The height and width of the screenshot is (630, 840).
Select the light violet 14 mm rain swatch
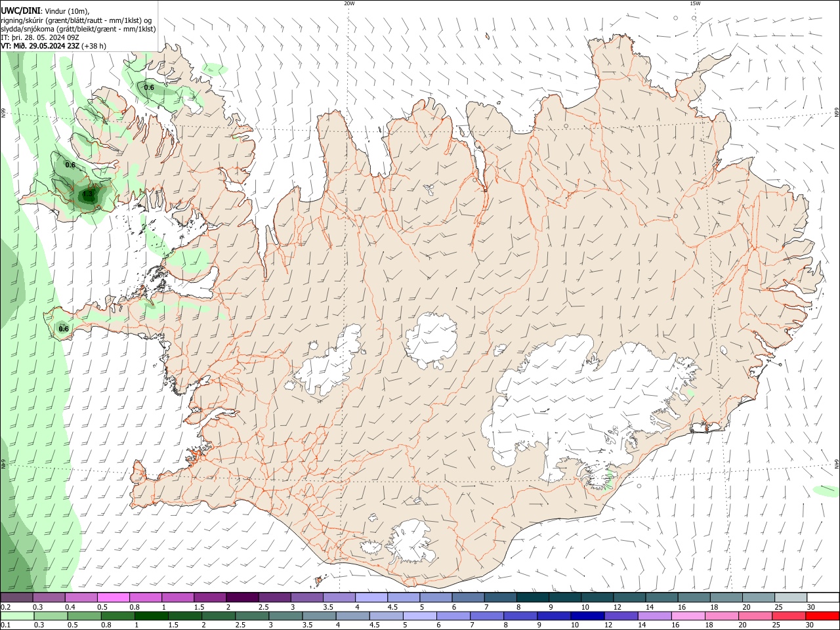[x=654, y=616]
